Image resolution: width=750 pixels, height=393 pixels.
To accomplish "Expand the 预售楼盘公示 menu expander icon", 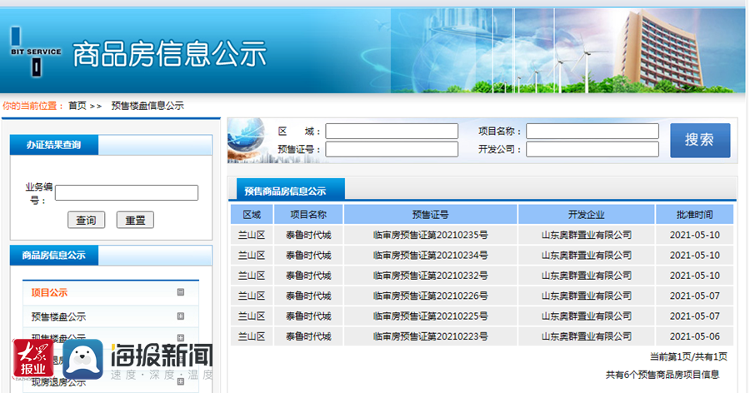I will point(180,316).
